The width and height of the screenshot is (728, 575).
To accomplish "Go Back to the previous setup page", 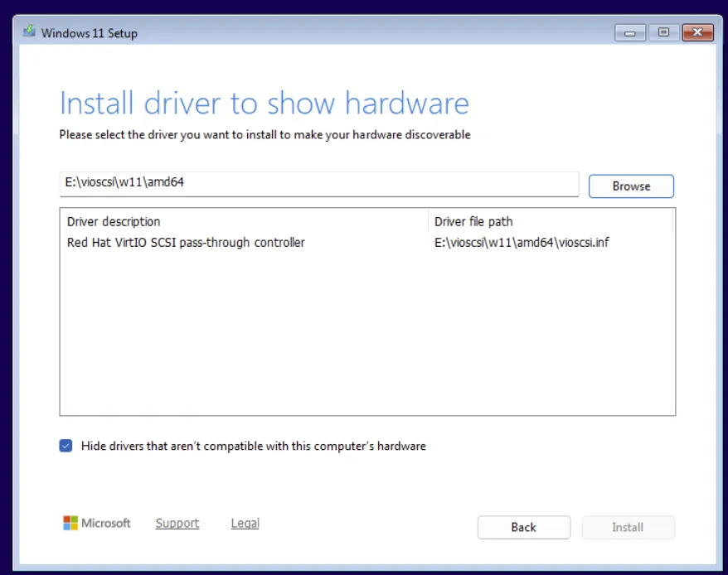I will (524, 527).
